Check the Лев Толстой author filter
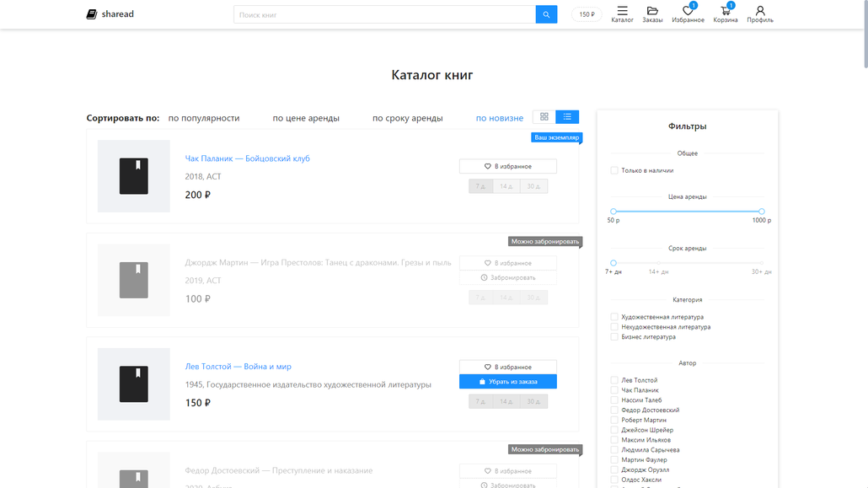Screen dimensions: 868x488 pyautogui.click(x=613, y=379)
